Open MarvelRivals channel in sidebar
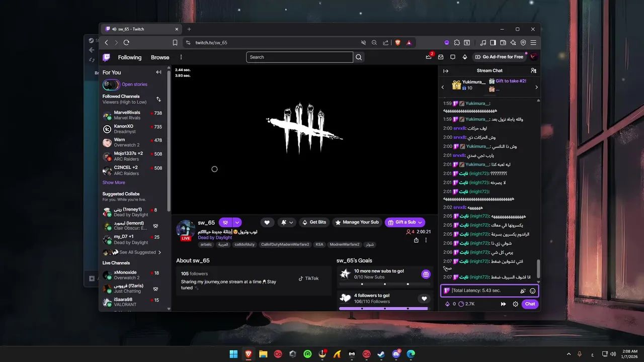This screenshot has width=644, height=362. coord(133,116)
